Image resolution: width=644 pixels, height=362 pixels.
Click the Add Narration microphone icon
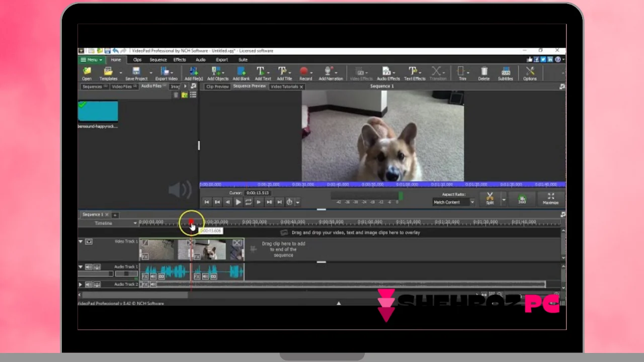331,73
